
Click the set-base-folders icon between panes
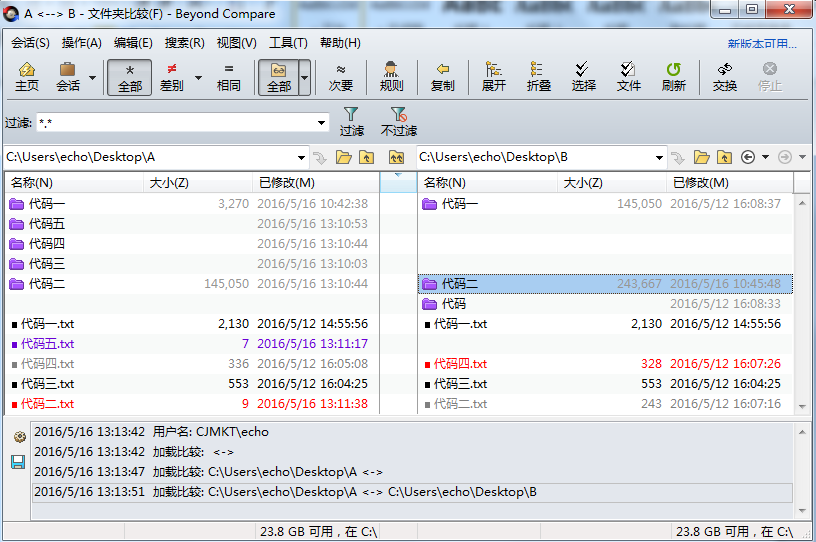397,157
